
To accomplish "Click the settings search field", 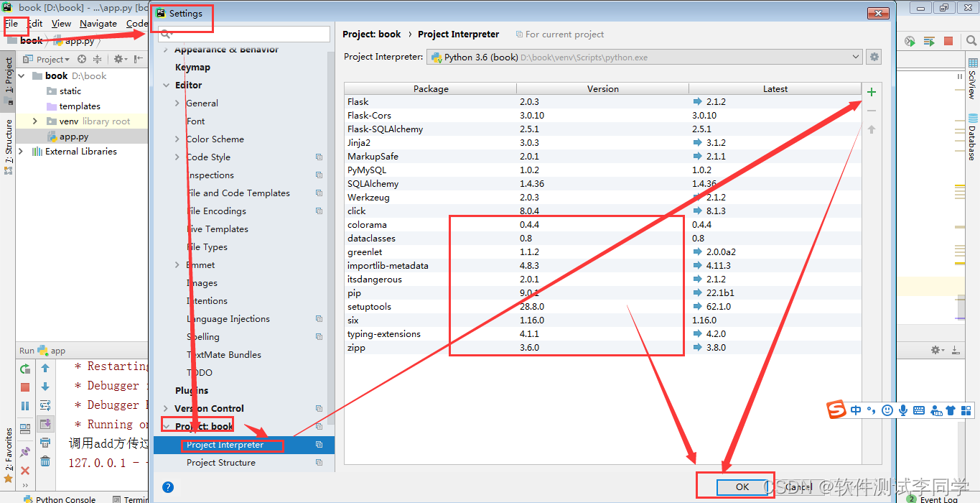I will (x=243, y=34).
